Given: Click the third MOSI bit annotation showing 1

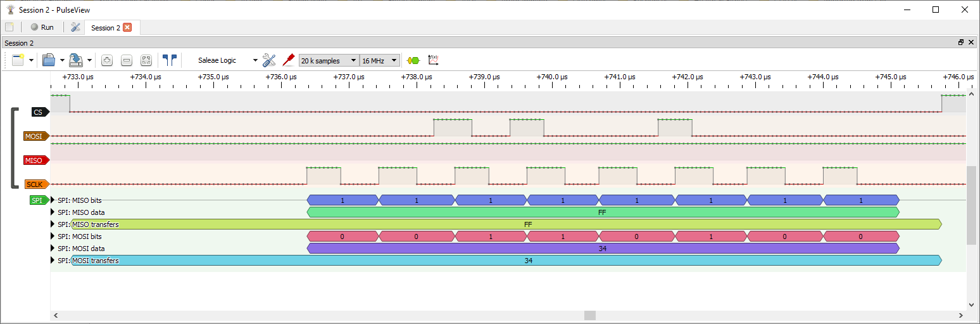Looking at the screenshot, I should coord(491,237).
